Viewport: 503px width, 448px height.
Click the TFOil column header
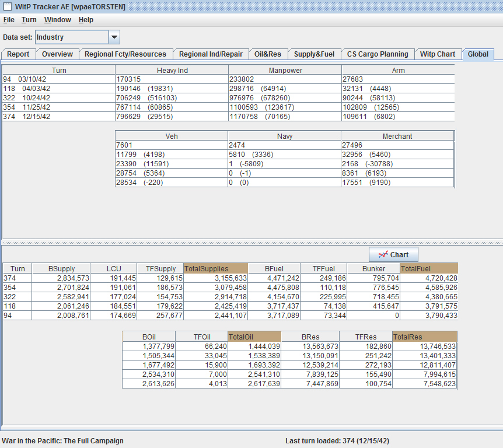(202, 337)
